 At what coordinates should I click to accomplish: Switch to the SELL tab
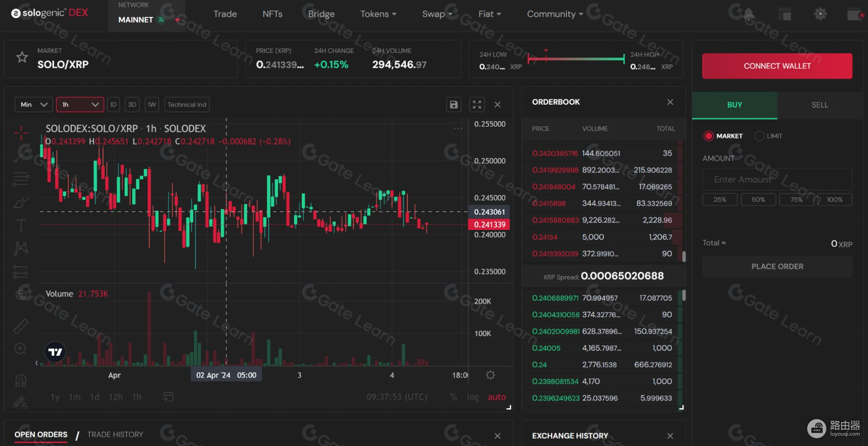(820, 105)
